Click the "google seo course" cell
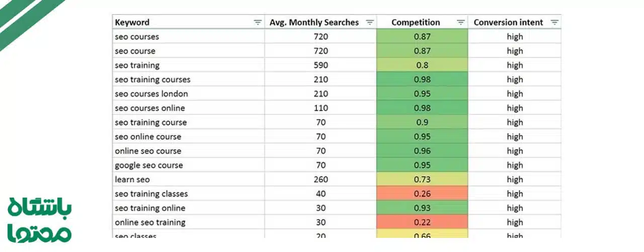Viewport: 644px width, 252px height. [148, 165]
